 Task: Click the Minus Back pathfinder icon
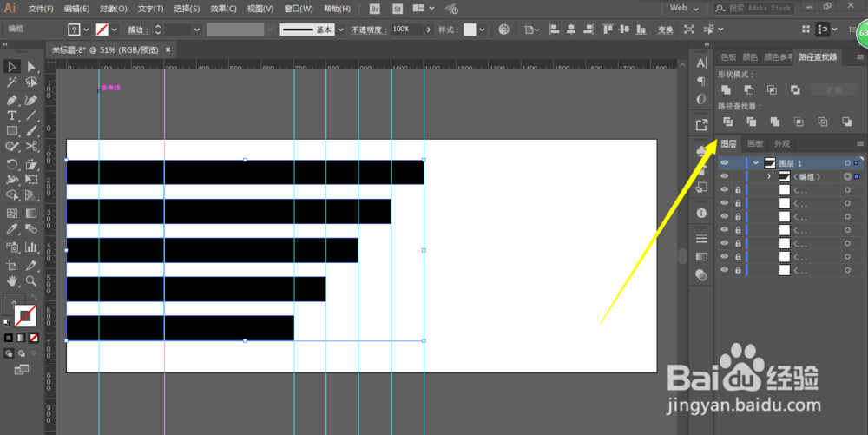[x=846, y=122]
